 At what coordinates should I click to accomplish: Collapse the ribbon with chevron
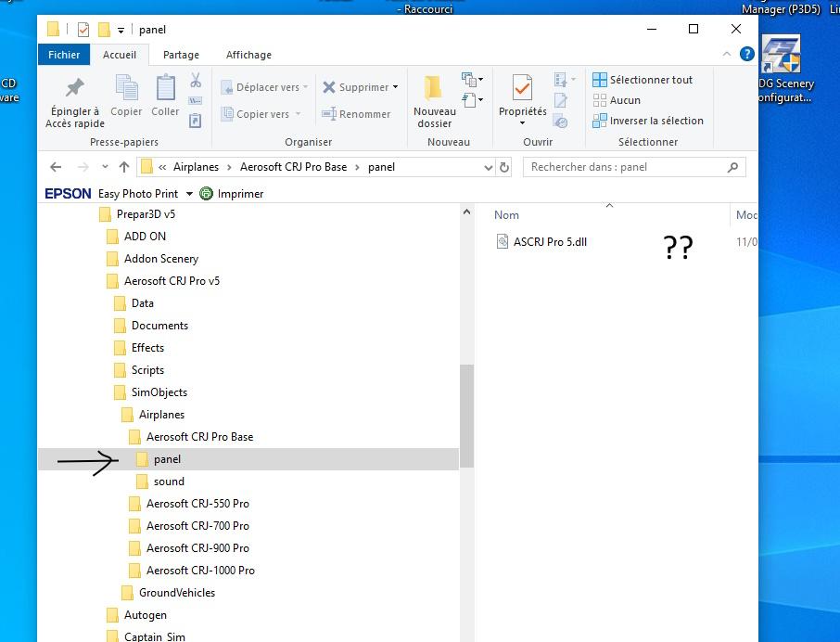(727, 54)
